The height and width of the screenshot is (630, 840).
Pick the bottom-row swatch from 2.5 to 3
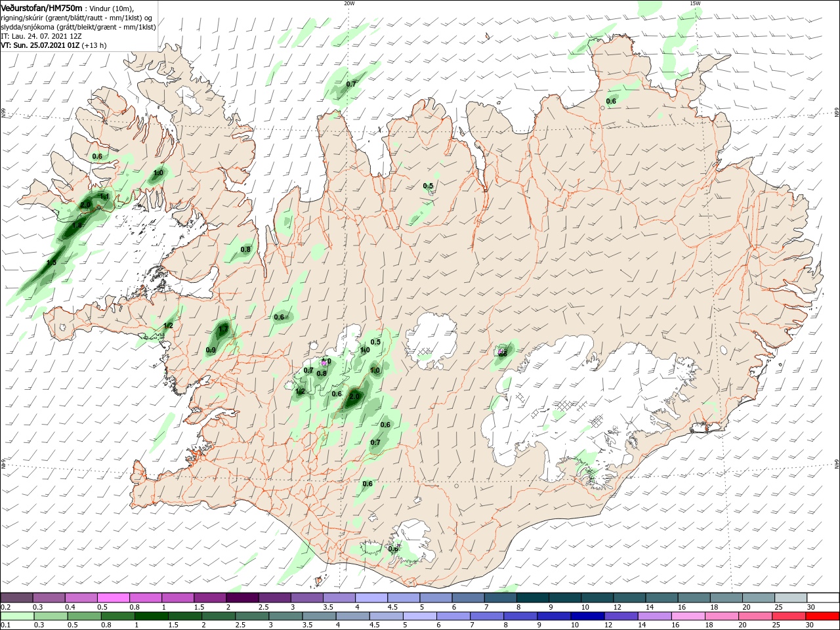(x=253, y=616)
